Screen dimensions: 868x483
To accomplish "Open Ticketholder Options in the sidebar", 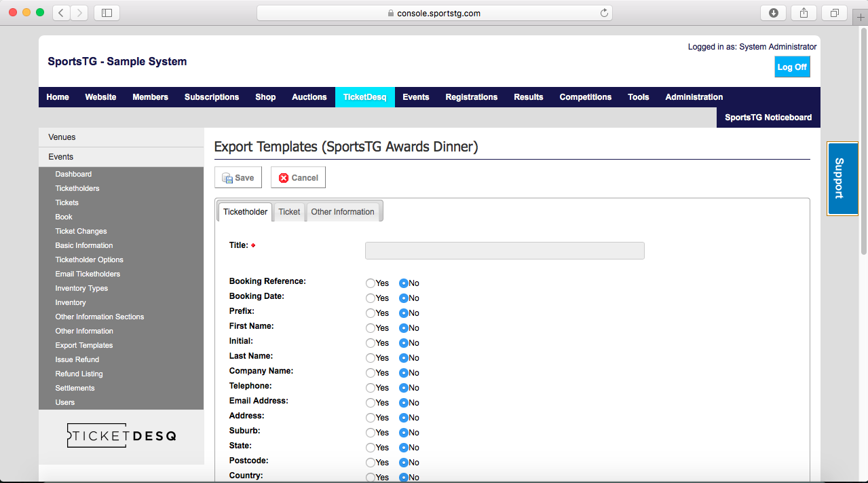I will click(x=90, y=260).
